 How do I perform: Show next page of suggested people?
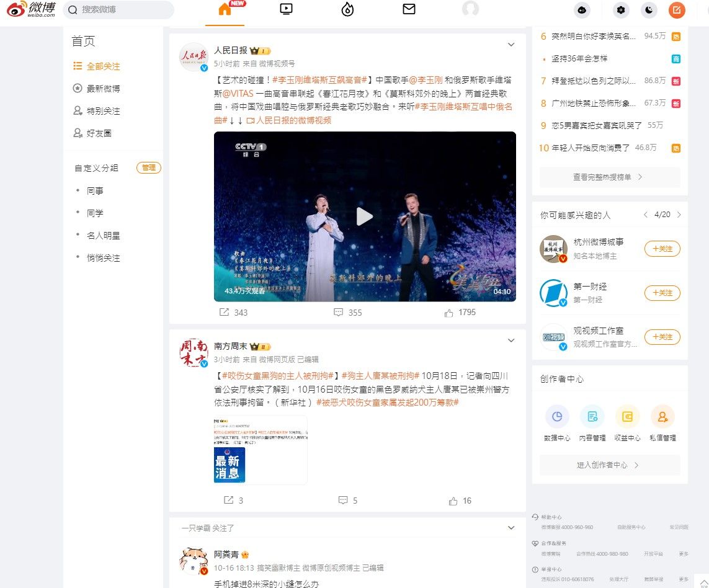(x=679, y=215)
